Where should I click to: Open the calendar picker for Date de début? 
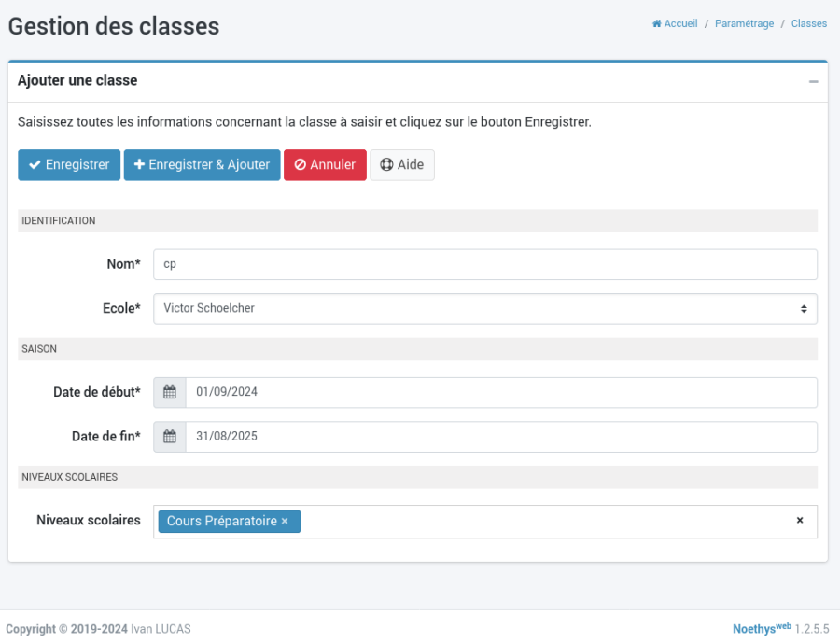click(x=169, y=392)
